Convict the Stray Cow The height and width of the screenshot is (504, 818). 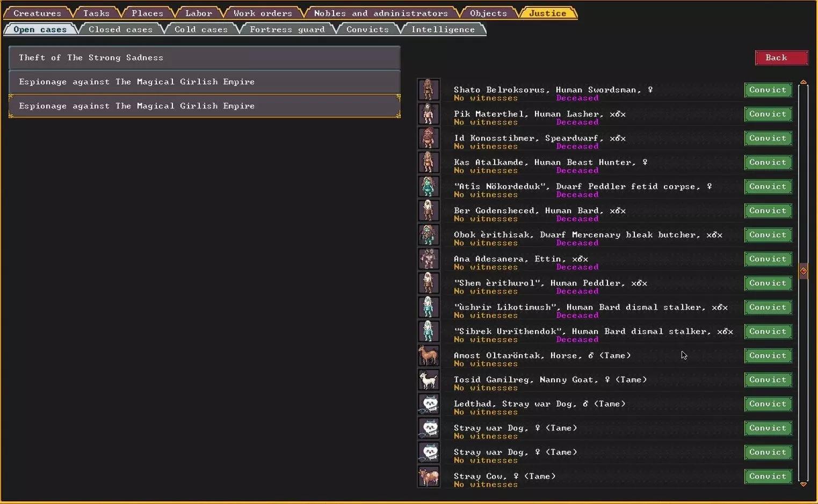(768, 477)
